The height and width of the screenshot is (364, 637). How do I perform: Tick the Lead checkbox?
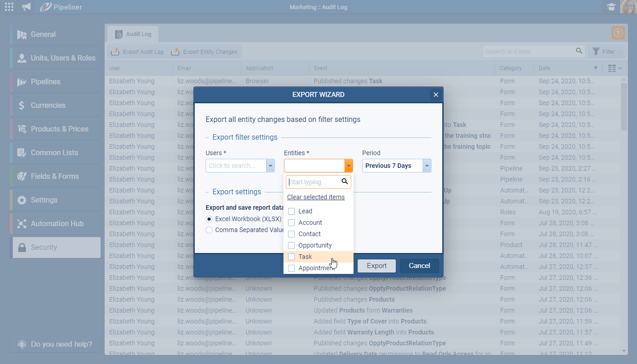pyautogui.click(x=292, y=211)
